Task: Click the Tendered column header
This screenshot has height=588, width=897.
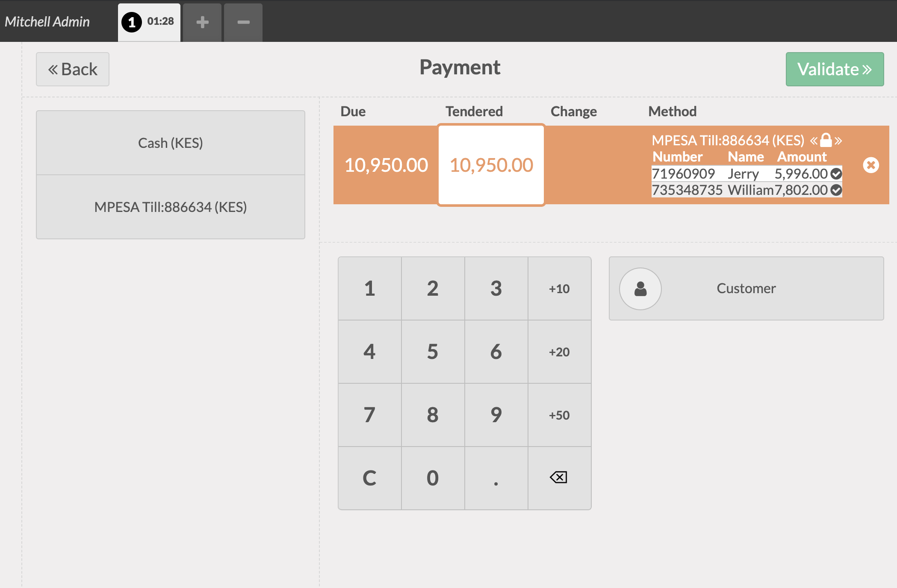Action: pos(474,112)
